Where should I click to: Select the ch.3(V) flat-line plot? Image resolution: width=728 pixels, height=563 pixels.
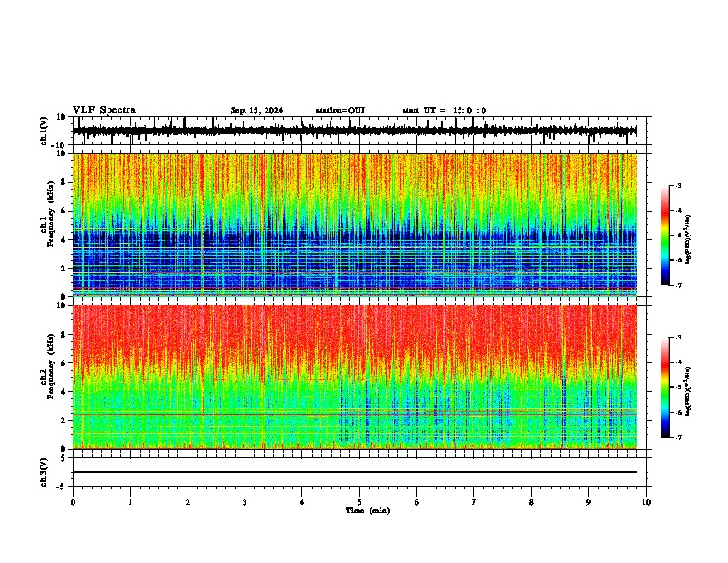coord(359,472)
